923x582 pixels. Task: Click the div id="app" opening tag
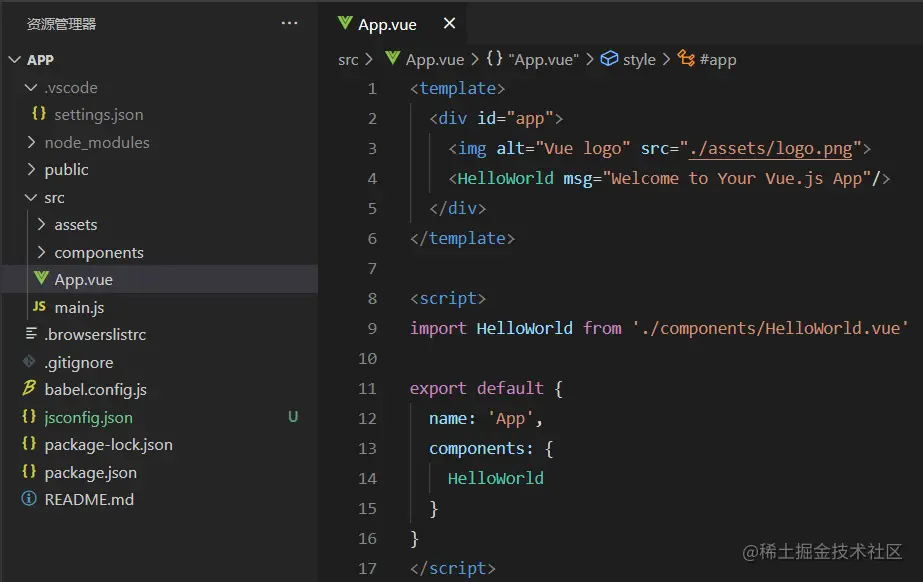click(x=496, y=118)
